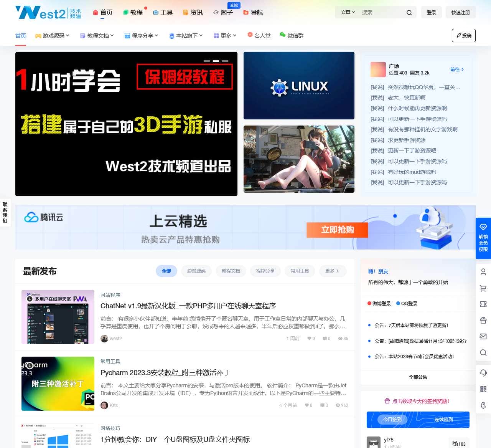Click the 立即抢购 banner button

click(337, 230)
